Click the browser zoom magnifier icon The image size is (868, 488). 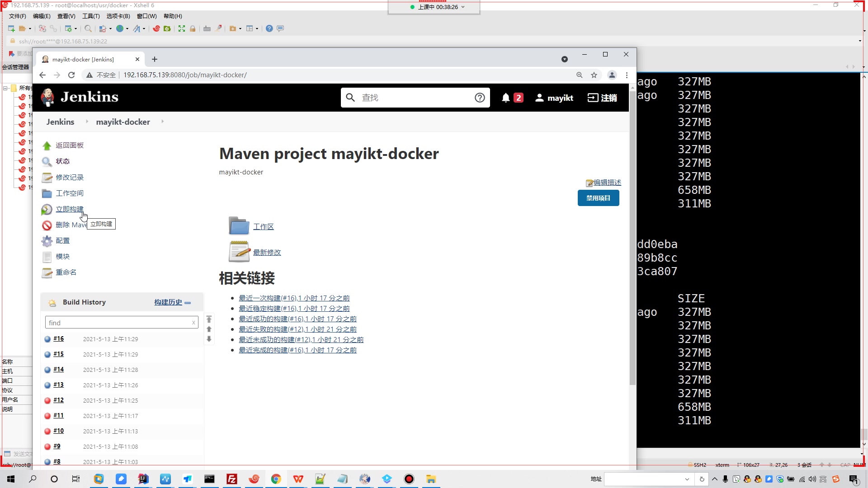[579, 75]
